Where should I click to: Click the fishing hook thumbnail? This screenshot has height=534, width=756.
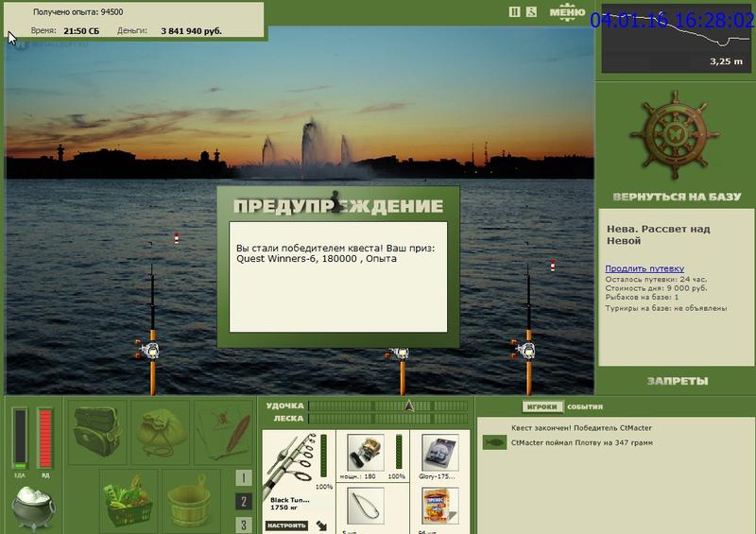click(x=365, y=506)
